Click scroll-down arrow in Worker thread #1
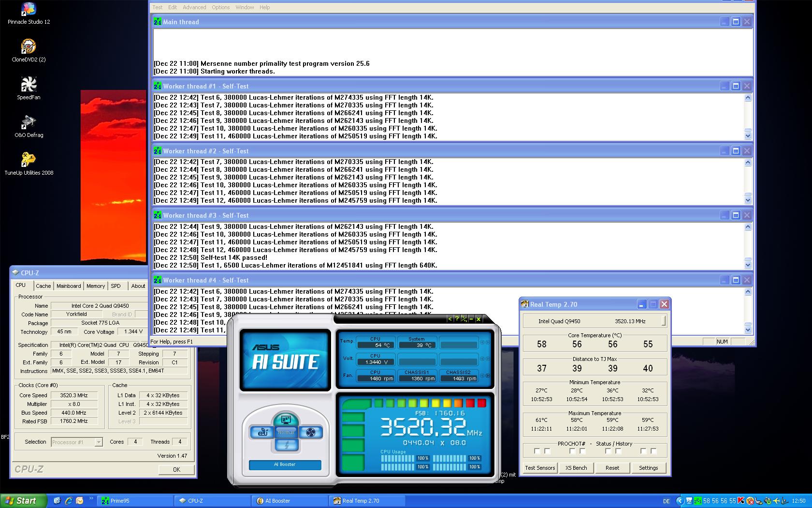 click(748, 136)
